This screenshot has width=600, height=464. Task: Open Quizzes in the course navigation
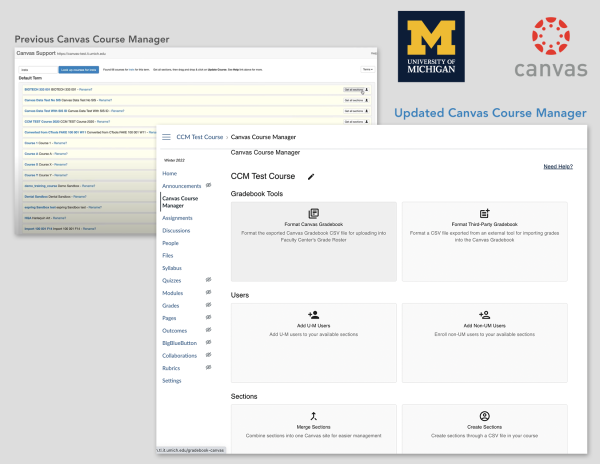[171, 281]
